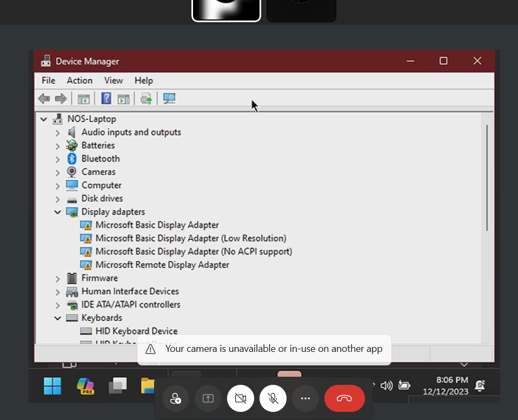This screenshot has height=420, width=518.
Task: End the call with red hang-up button
Action: [344, 398]
